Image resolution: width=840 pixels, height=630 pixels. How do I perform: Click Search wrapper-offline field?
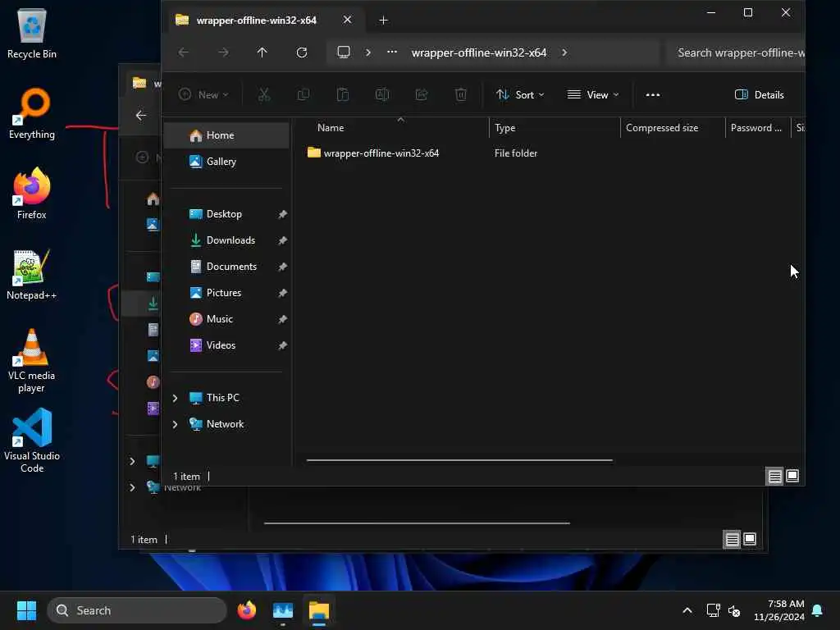tap(736, 52)
